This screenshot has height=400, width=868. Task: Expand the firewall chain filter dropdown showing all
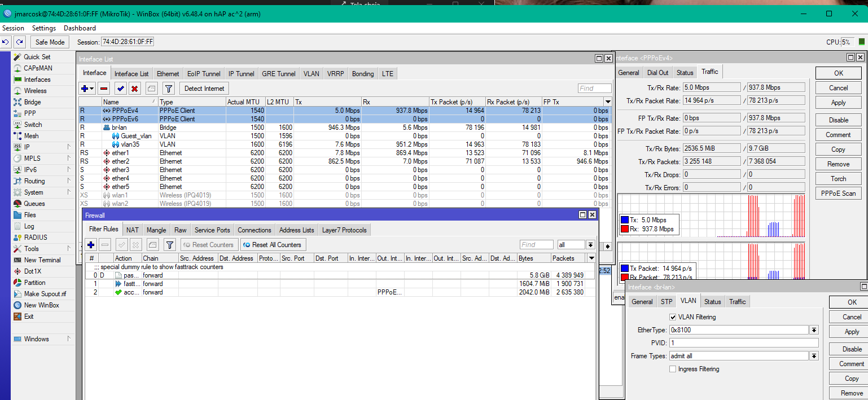[x=590, y=245]
